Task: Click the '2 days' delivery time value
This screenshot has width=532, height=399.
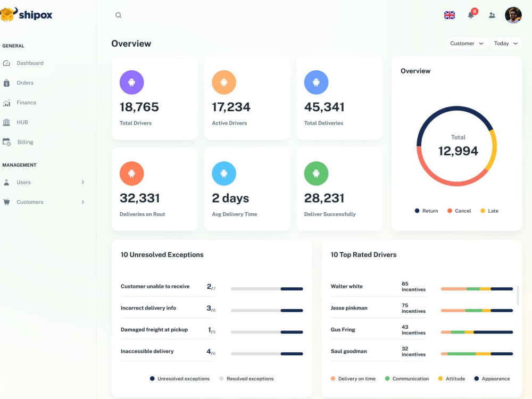Action: point(230,198)
